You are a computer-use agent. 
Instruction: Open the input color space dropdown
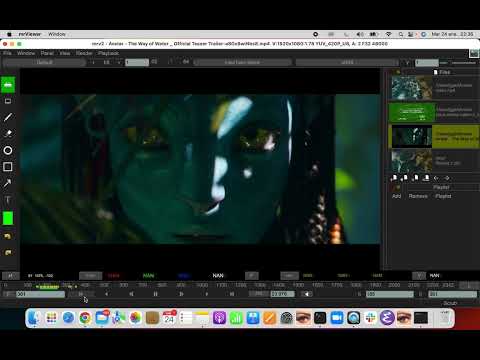[x=242, y=62]
